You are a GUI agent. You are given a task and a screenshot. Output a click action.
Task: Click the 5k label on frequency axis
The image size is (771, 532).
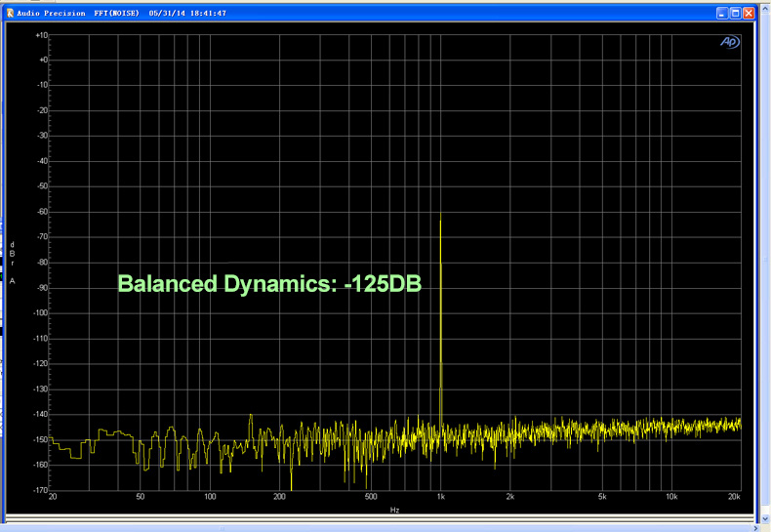coord(602,498)
